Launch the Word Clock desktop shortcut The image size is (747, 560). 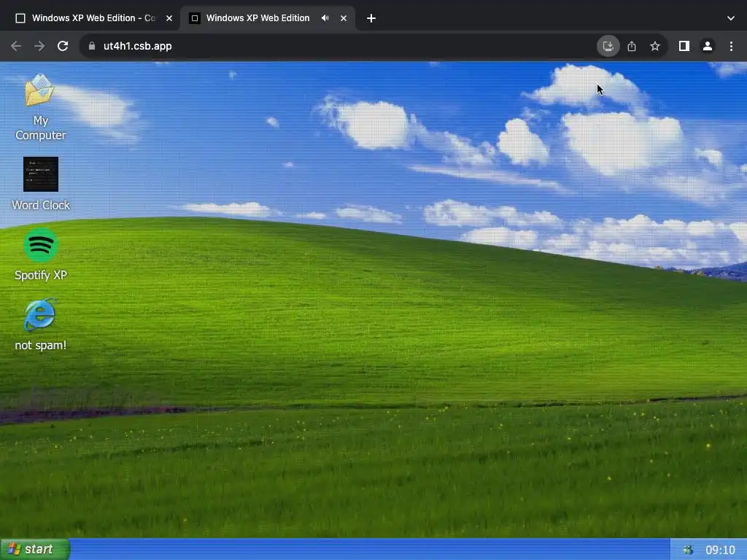pyautogui.click(x=41, y=184)
